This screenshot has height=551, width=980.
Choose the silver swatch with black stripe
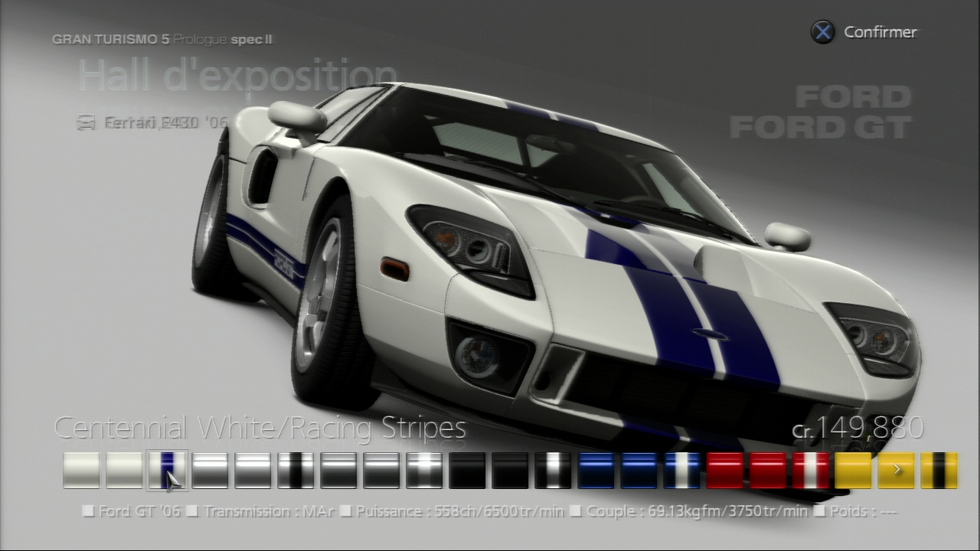point(296,470)
